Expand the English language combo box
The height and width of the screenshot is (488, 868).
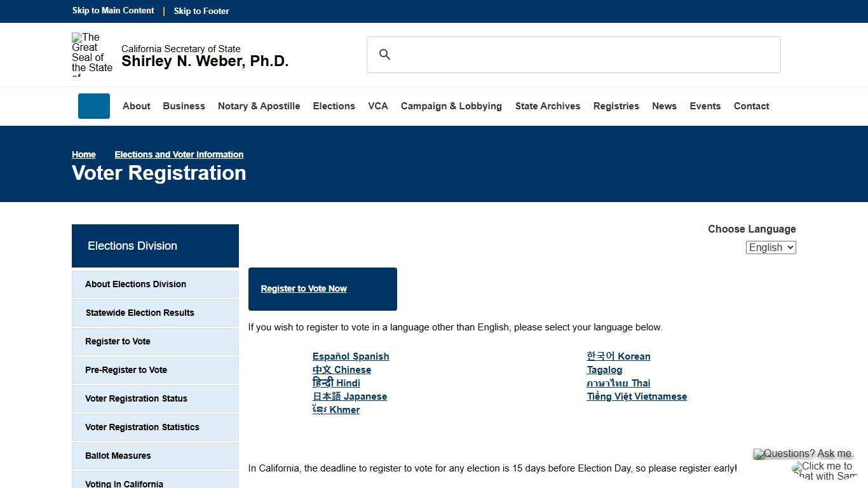click(771, 247)
